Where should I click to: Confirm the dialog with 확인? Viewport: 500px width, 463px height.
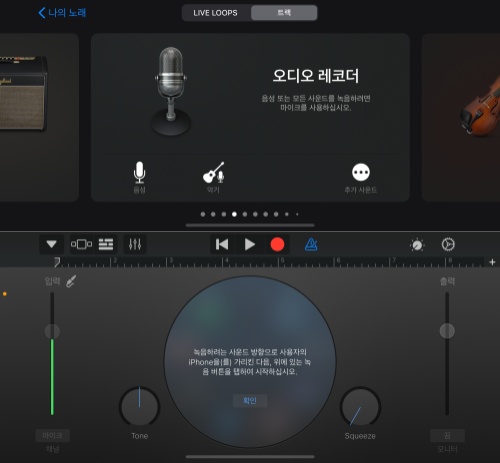tap(250, 401)
